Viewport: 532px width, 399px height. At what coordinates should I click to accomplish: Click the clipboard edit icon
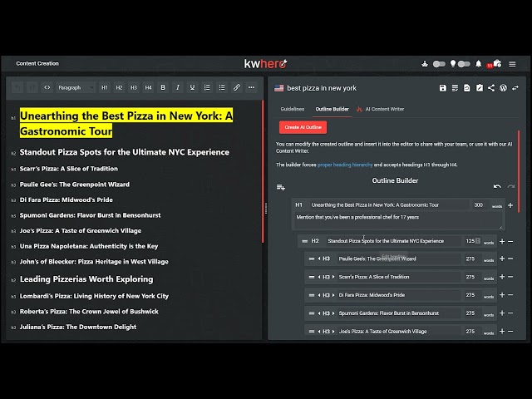pos(479,88)
